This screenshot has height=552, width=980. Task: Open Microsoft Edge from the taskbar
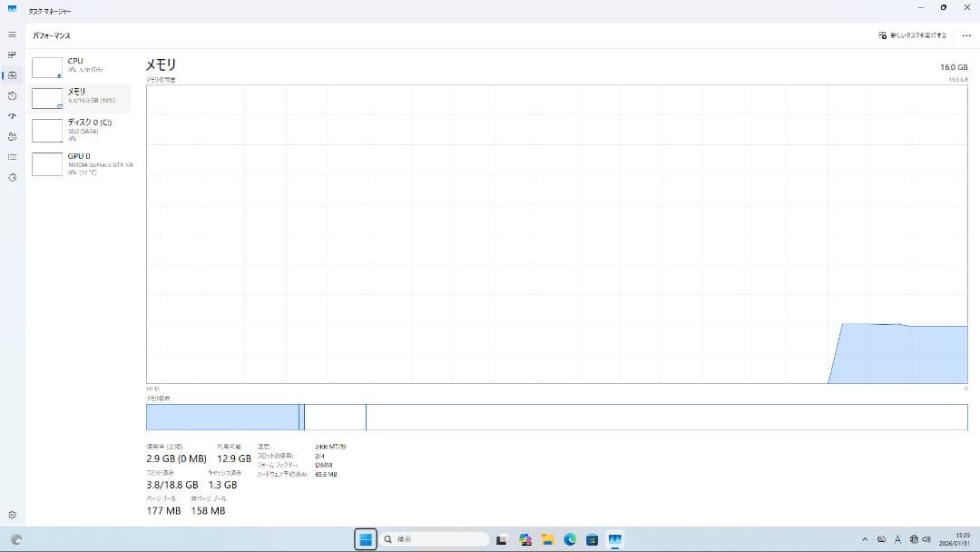coord(570,539)
